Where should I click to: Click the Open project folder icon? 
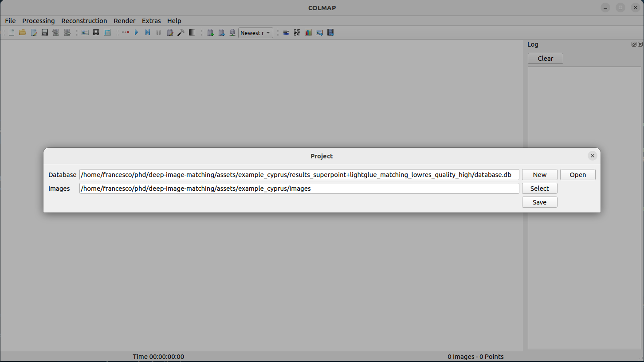tap(22, 32)
